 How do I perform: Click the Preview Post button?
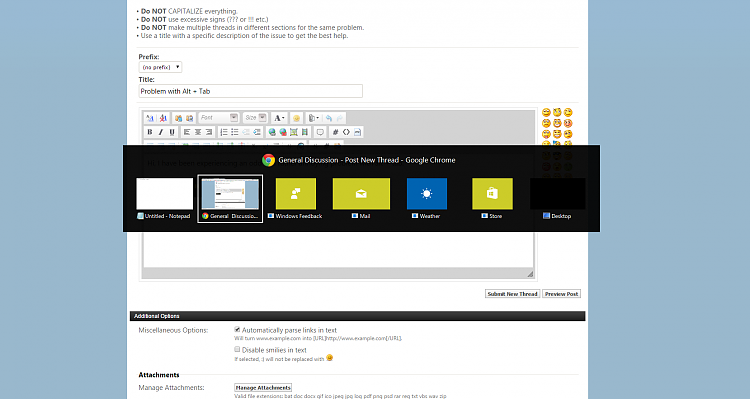tap(562, 294)
